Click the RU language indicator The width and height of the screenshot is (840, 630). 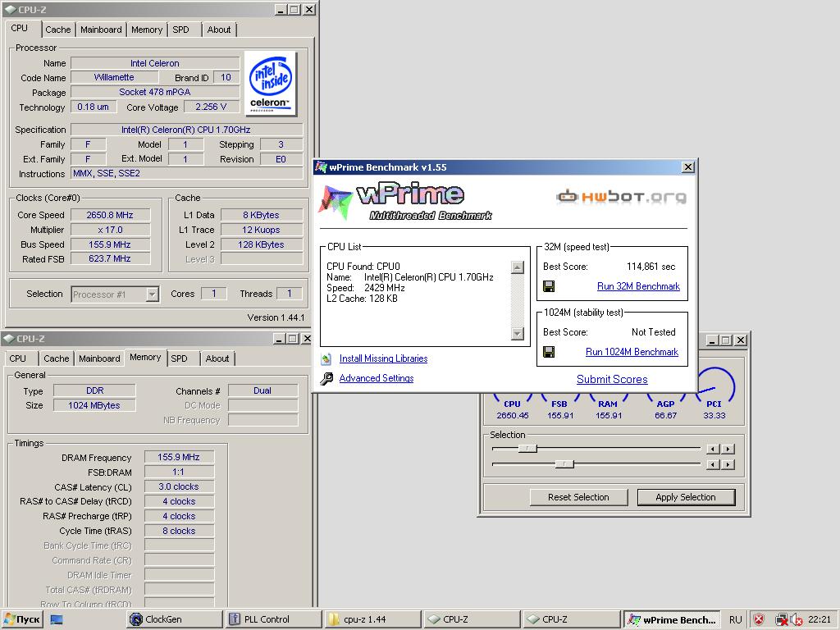[x=736, y=620]
